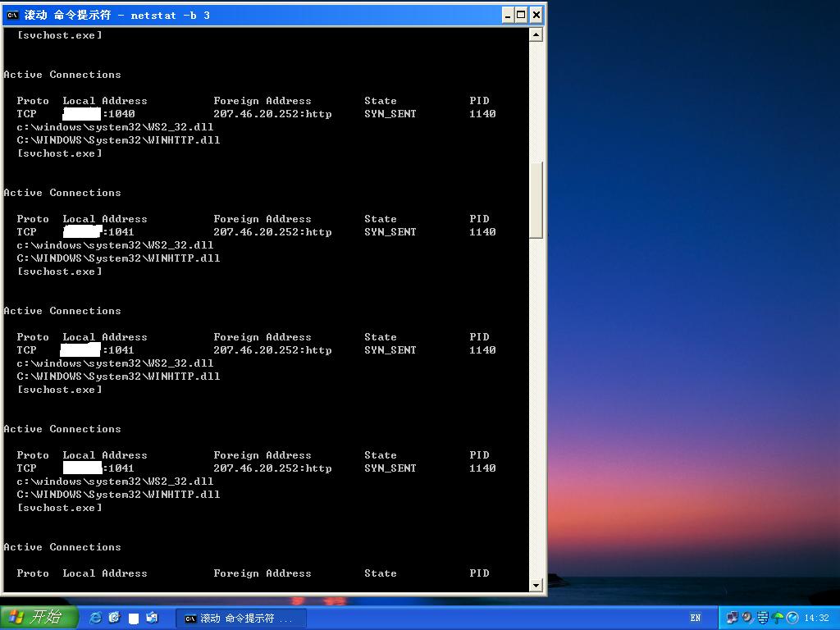Click the scrollbar up arrow in console
The image size is (840, 630).
pos(536,34)
